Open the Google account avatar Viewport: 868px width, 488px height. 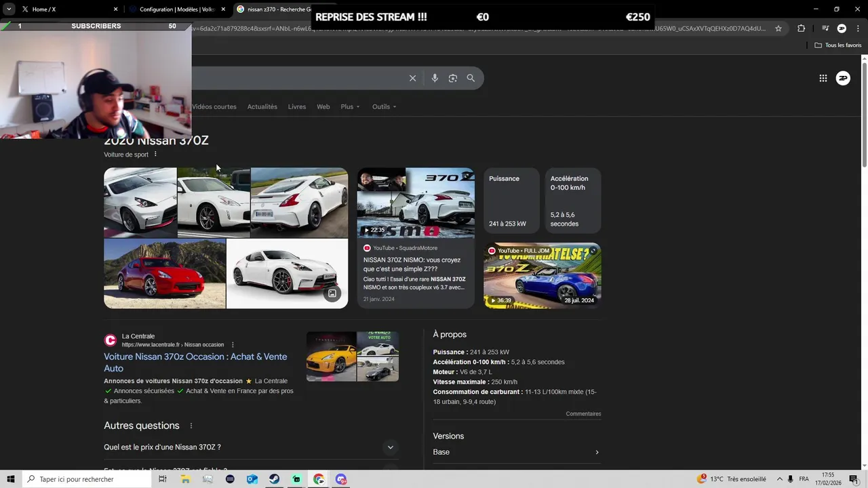click(x=843, y=78)
